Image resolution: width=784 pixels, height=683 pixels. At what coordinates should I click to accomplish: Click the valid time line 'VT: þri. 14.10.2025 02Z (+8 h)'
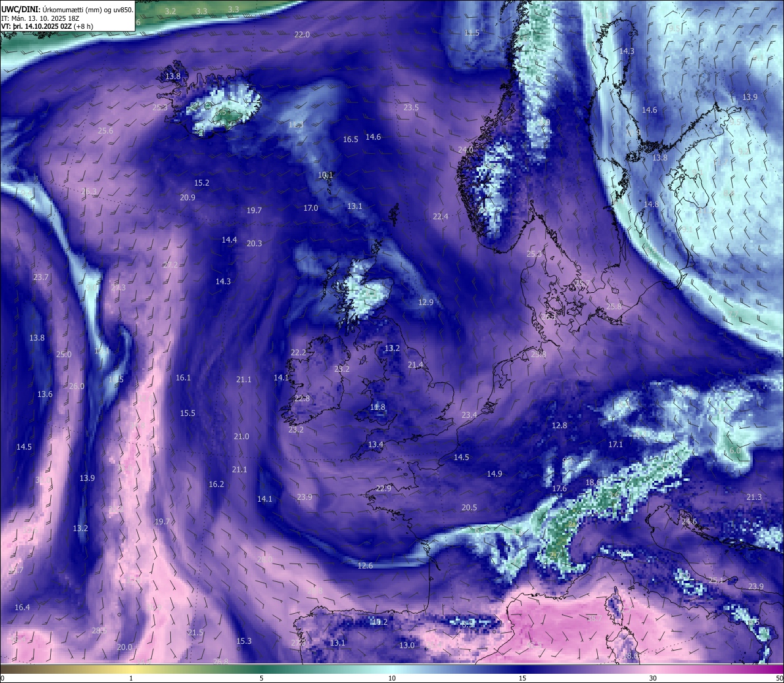coord(47,26)
